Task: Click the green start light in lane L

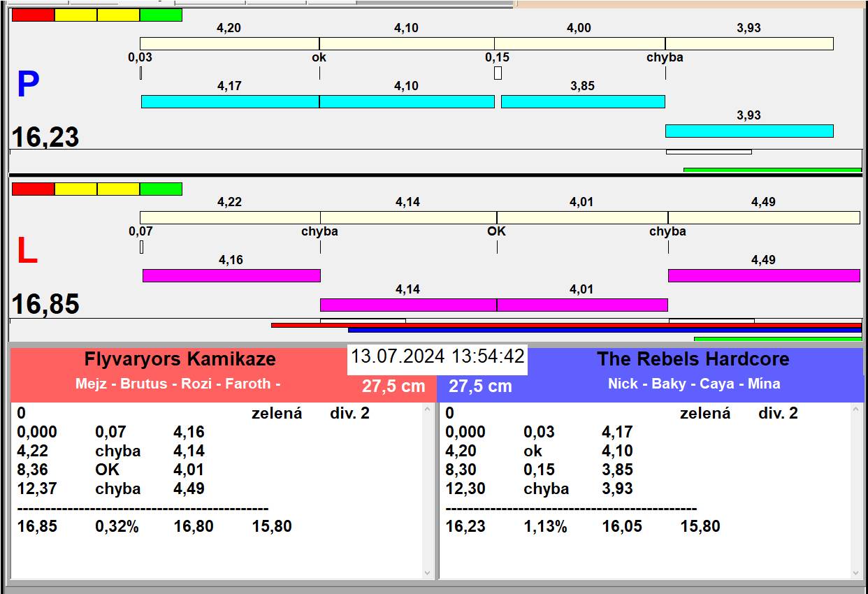Action: pos(161,189)
